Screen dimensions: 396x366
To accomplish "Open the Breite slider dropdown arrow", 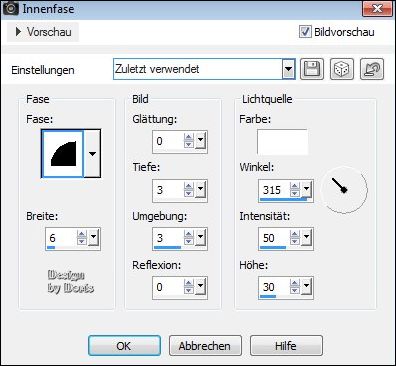I will pyautogui.click(x=94, y=237).
